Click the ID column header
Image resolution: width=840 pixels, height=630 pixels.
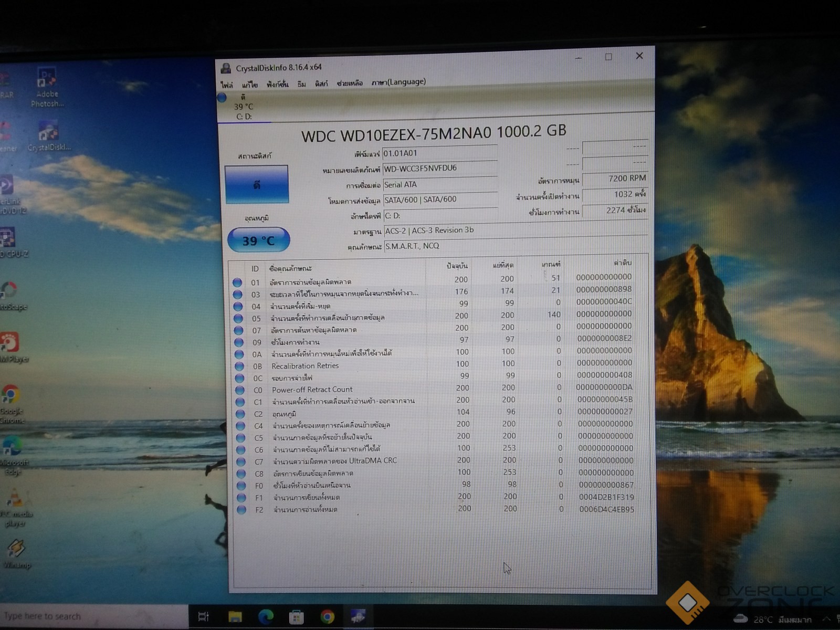point(255,269)
